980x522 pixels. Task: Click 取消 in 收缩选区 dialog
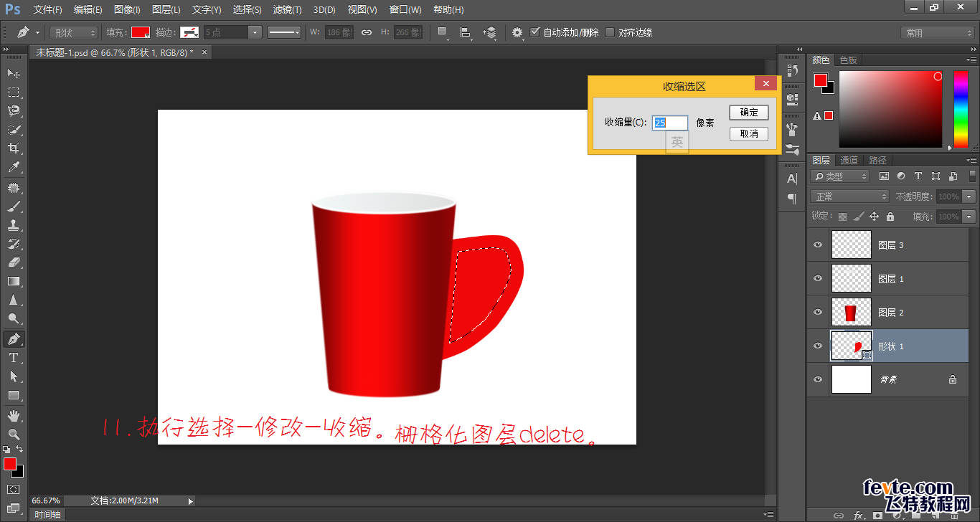click(x=749, y=134)
